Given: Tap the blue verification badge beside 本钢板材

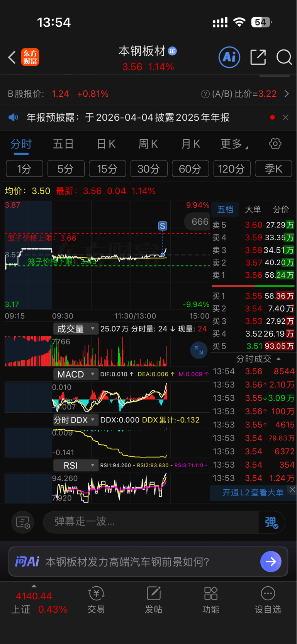Looking at the screenshot, I should click(173, 51).
